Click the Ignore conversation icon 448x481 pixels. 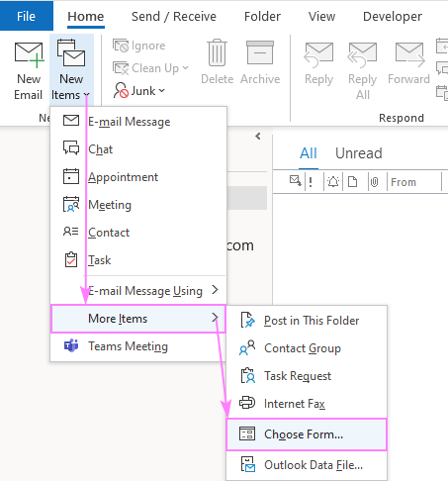[121, 46]
